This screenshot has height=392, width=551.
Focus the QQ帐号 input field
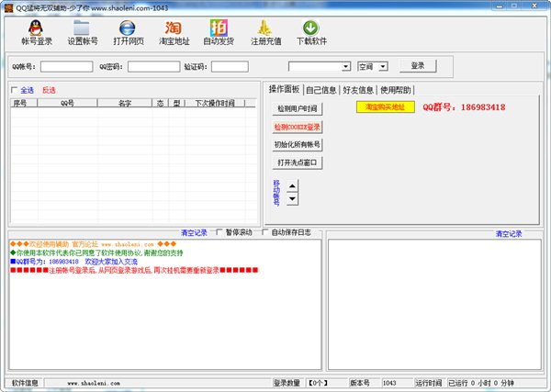[66, 67]
